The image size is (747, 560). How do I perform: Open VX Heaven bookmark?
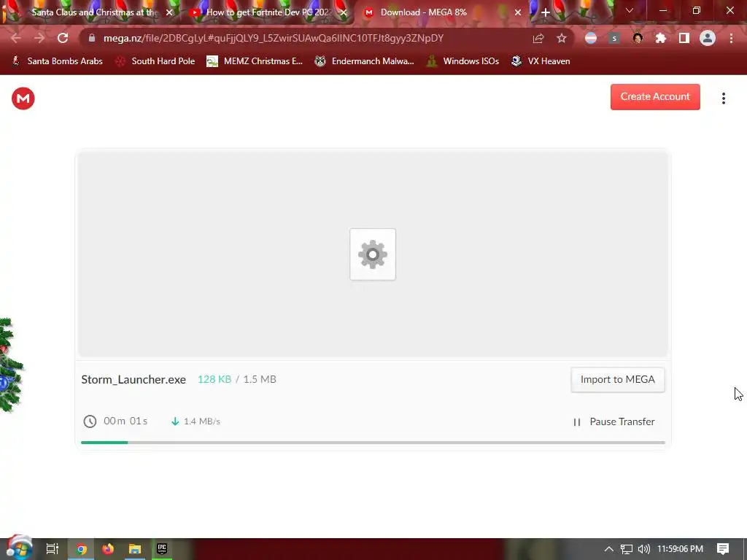tap(541, 61)
